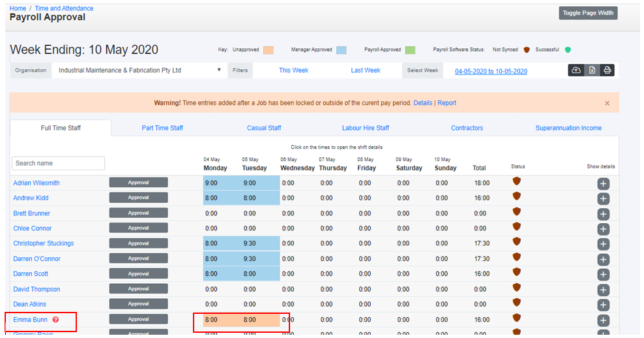The height and width of the screenshot is (338, 644).
Task: Click the red question mark beside Emma Bunn
Action: [x=55, y=320]
